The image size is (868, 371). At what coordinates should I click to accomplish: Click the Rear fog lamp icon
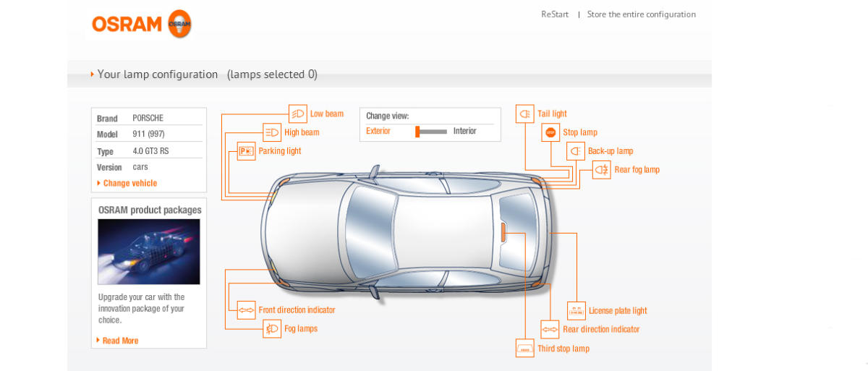[602, 170]
